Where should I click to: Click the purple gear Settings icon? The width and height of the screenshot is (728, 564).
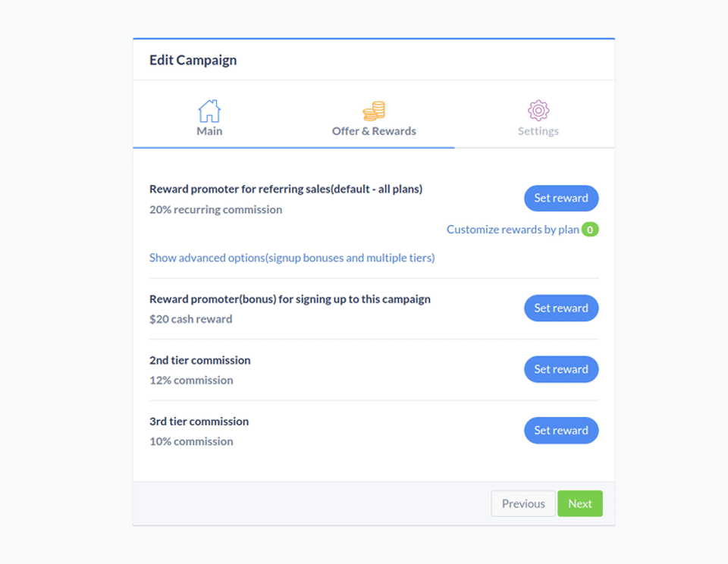538,110
